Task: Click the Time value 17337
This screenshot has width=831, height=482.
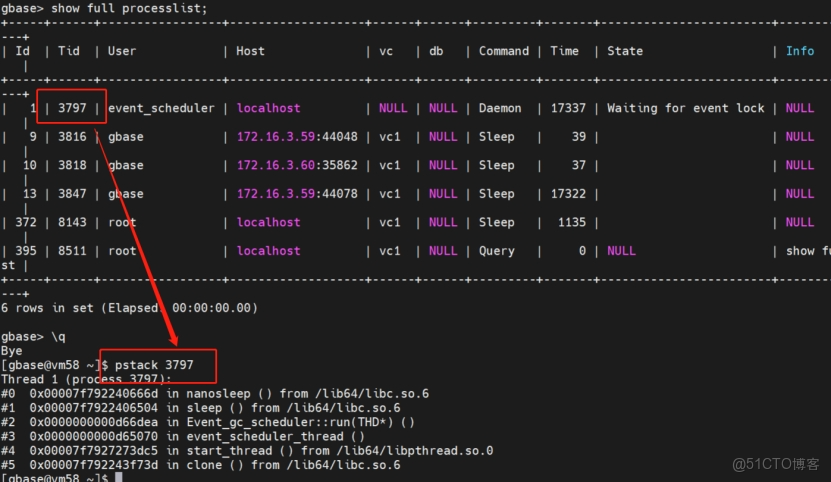Action: click(567, 108)
